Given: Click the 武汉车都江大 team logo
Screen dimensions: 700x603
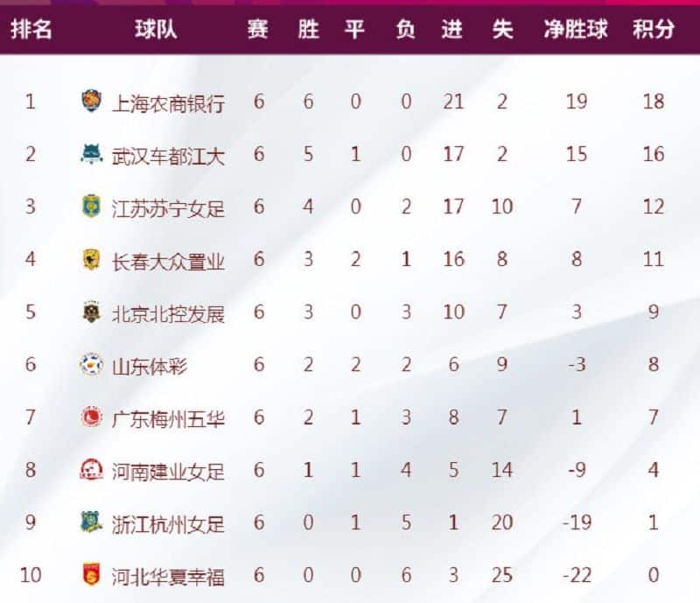Looking at the screenshot, I should coord(92,154).
